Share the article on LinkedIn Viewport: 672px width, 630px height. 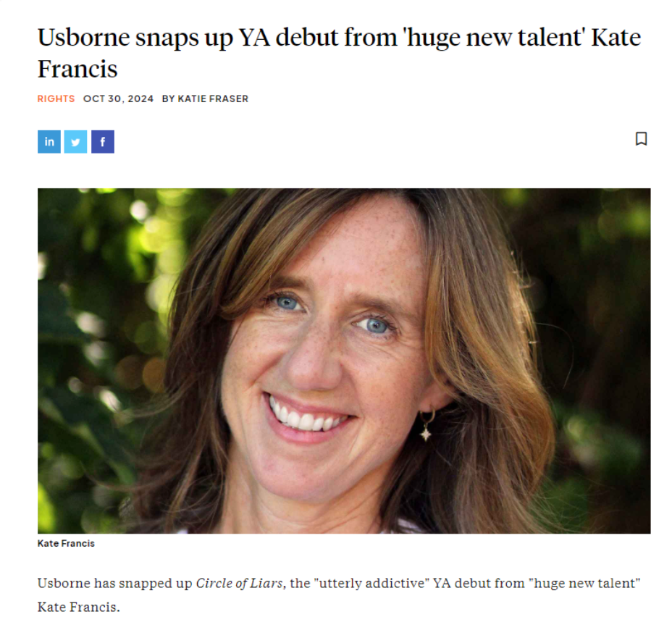point(49,142)
